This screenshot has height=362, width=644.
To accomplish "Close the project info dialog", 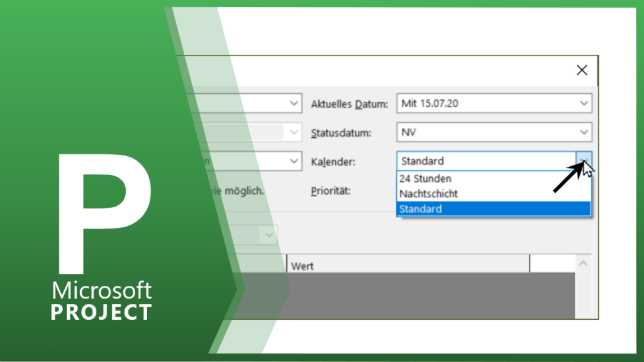I will point(582,70).
